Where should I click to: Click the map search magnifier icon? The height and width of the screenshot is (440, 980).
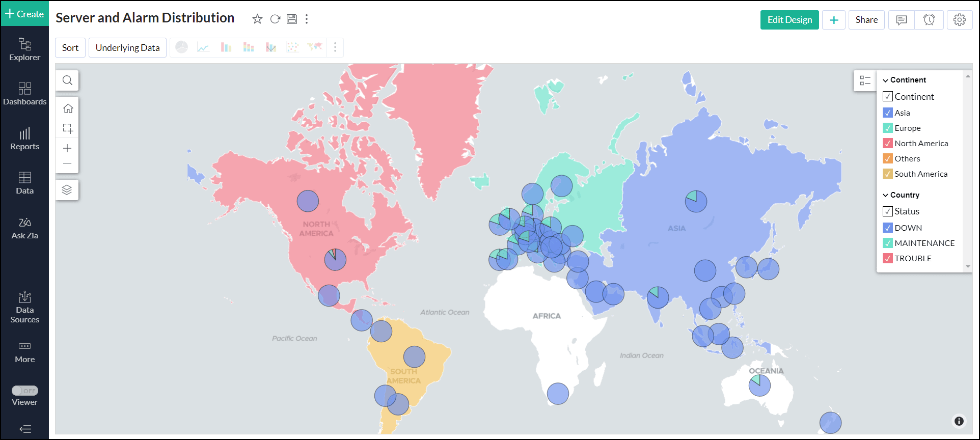[67, 80]
